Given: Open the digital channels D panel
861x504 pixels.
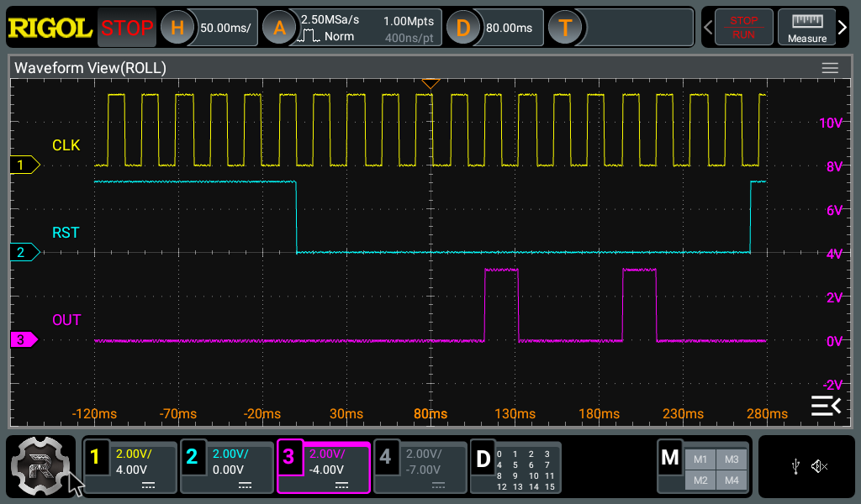Looking at the screenshot, I should (x=516, y=467).
